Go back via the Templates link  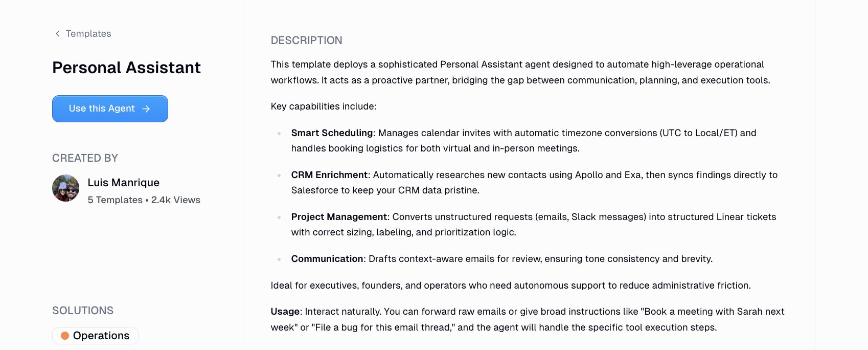point(88,33)
